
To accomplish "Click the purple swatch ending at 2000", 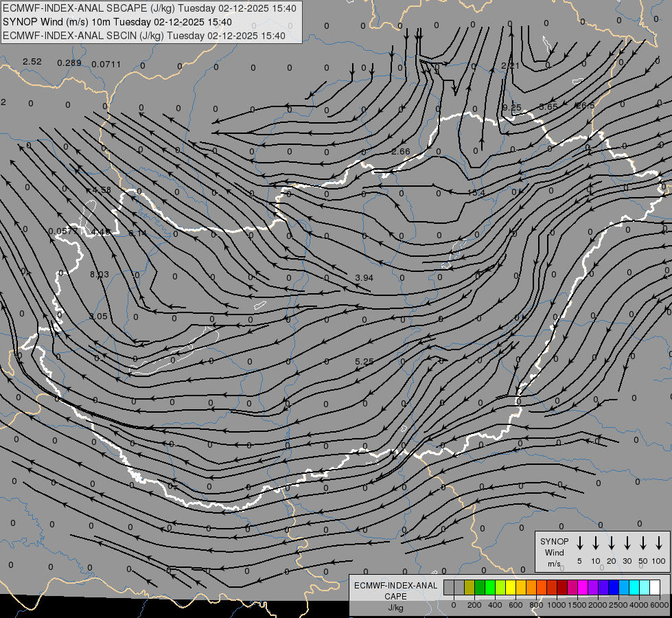I will [592, 587].
